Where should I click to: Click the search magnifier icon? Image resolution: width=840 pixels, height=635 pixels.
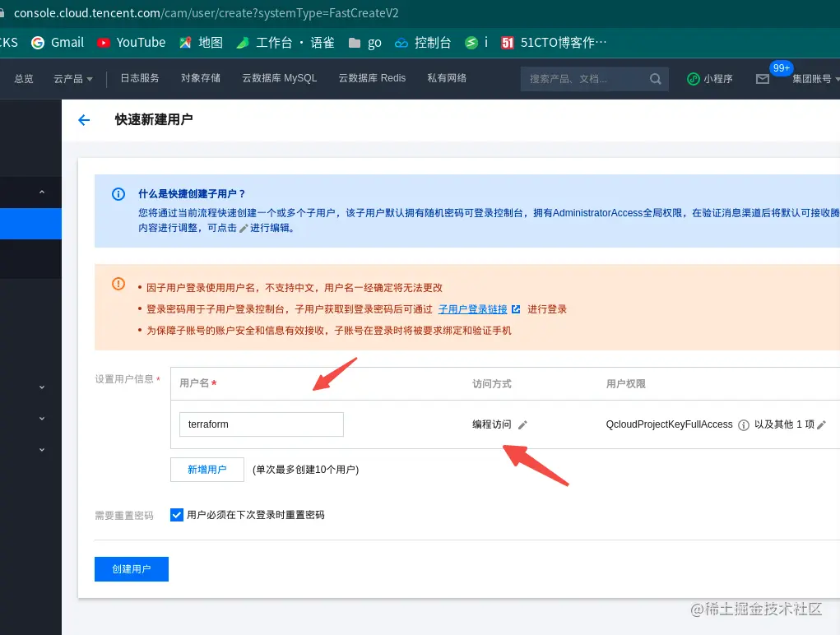(x=655, y=79)
